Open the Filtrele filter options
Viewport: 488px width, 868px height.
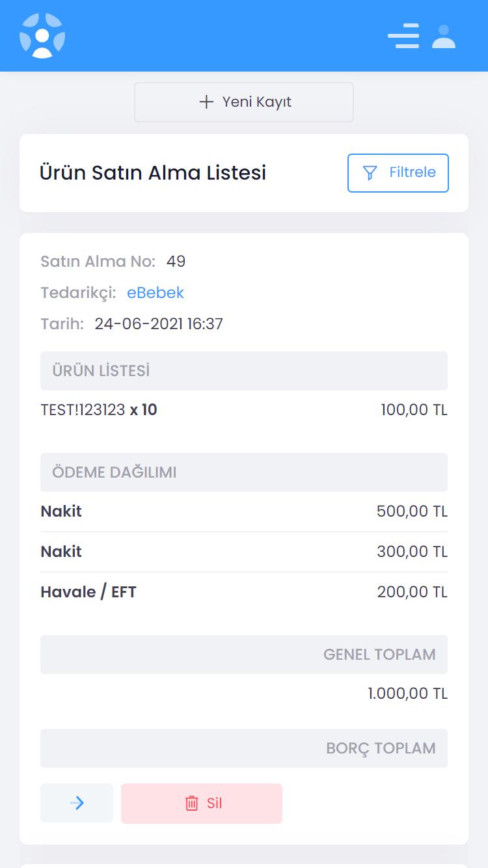398,173
